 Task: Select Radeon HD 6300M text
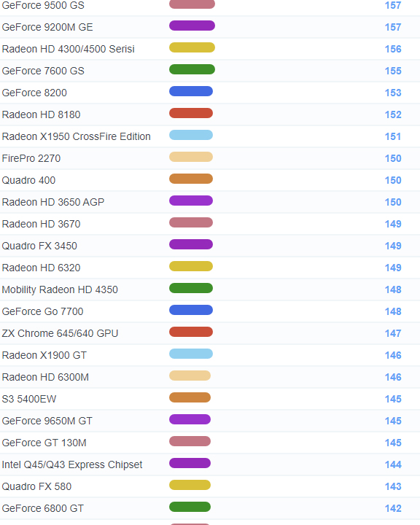coord(45,377)
